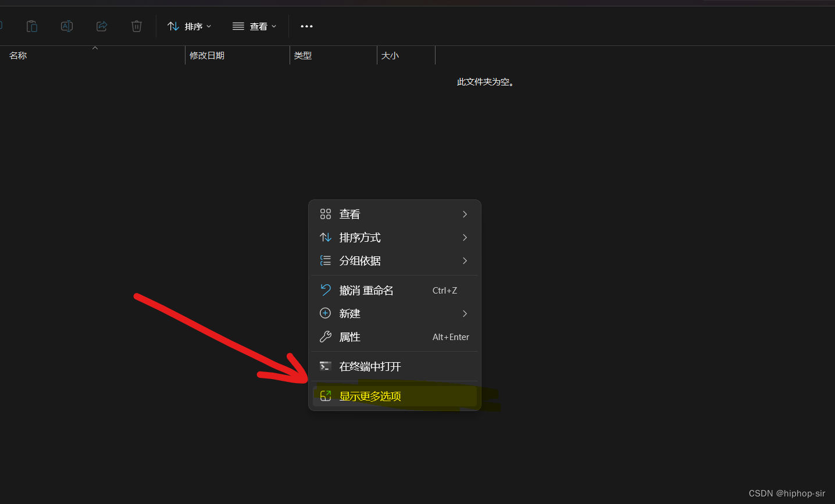Click the plus circle icon beside 新建
Viewport: 835px width, 504px height.
pos(326,313)
